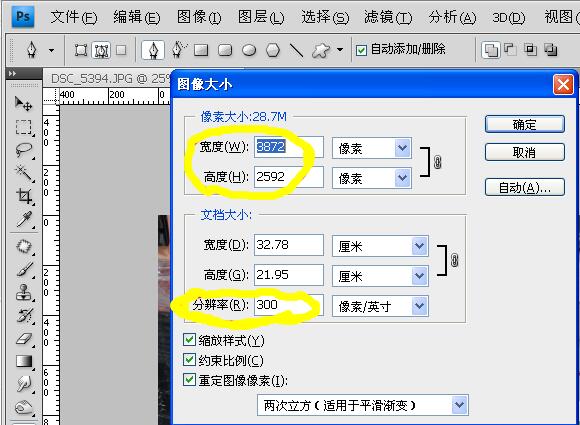
Task: Select the Clone Stamp tool
Action: click(24, 293)
